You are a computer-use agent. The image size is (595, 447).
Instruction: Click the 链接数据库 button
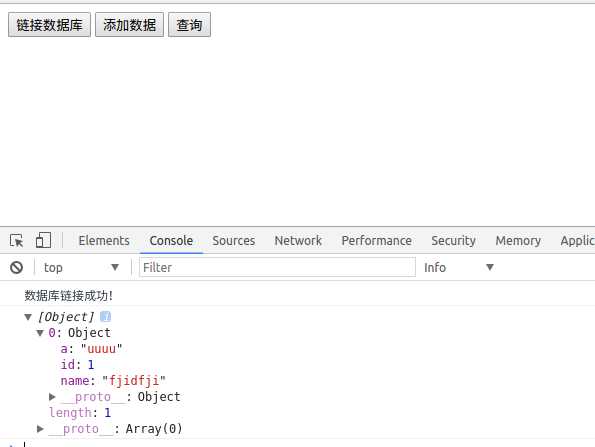49,25
